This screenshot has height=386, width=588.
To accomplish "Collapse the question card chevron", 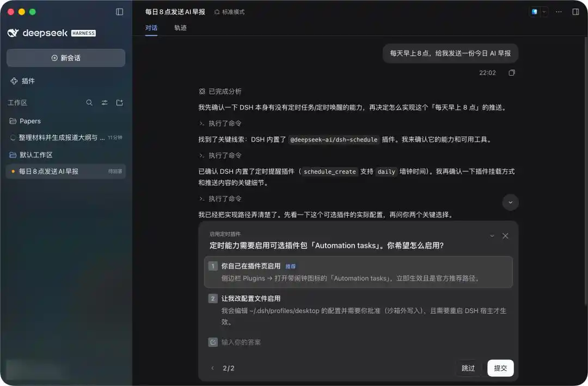I will pyautogui.click(x=492, y=236).
